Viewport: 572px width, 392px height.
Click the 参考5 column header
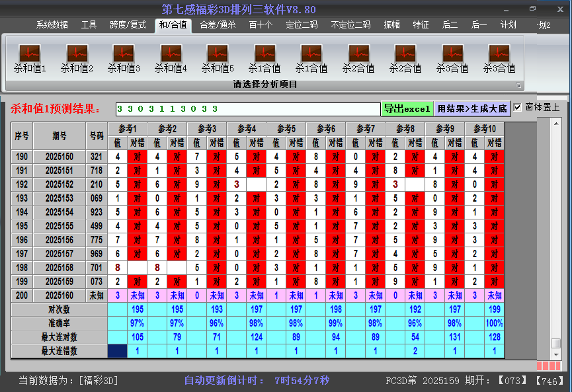pyautogui.click(x=286, y=129)
